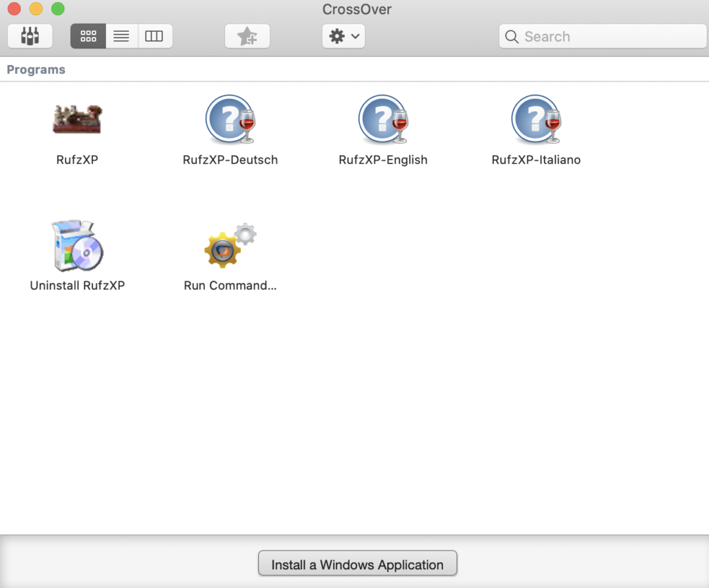The width and height of the screenshot is (709, 588).
Task: Select the Run Command gear icon
Action: coord(230,246)
